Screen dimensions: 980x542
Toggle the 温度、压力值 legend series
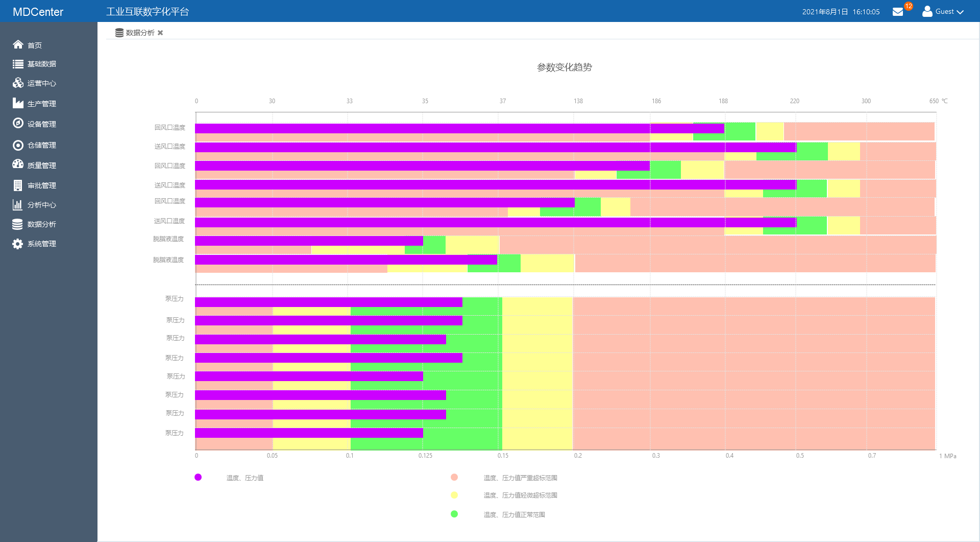click(244, 478)
